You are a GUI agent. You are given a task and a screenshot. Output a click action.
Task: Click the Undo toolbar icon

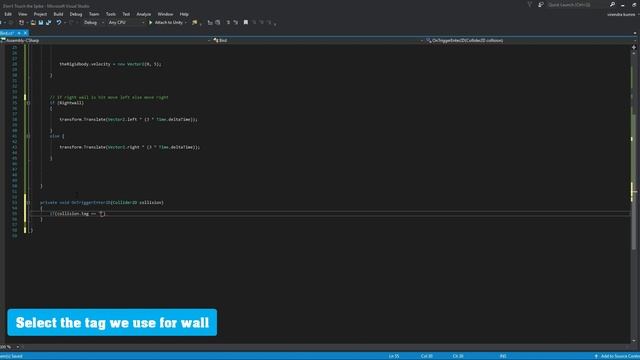pos(59,22)
